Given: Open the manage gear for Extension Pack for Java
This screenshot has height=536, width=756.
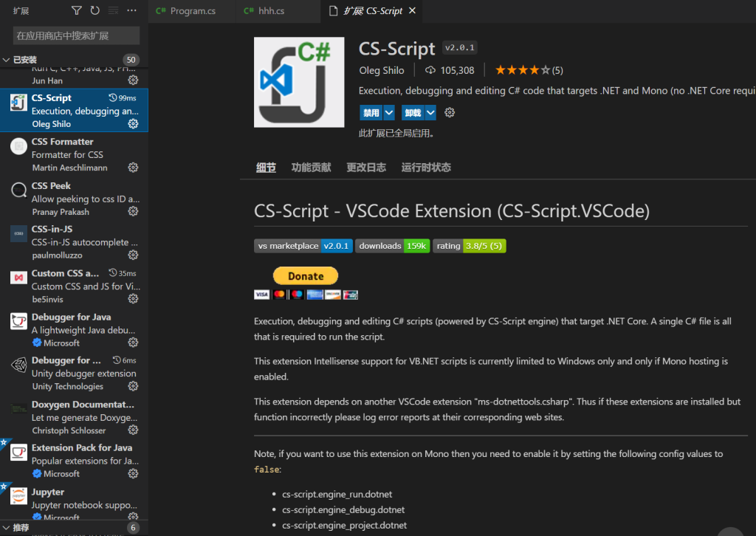Looking at the screenshot, I should pyautogui.click(x=133, y=474).
